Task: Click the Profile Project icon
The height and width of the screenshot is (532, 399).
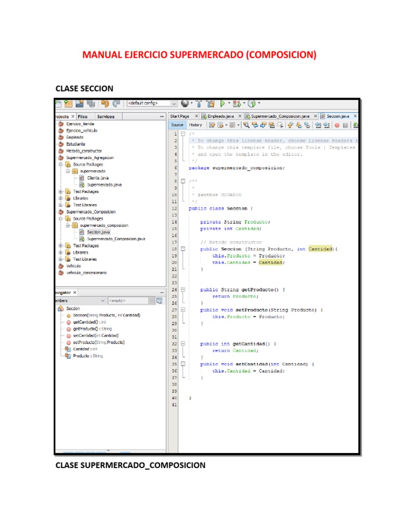Action: tap(251, 103)
